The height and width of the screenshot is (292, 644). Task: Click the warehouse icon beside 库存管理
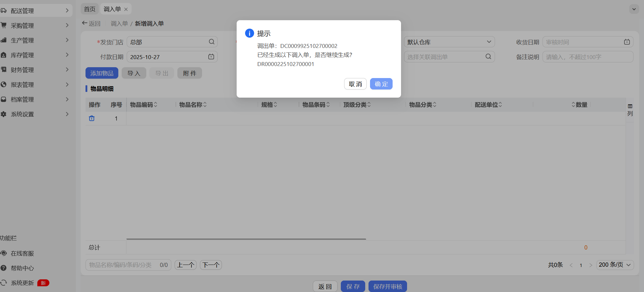tap(4, 55)
